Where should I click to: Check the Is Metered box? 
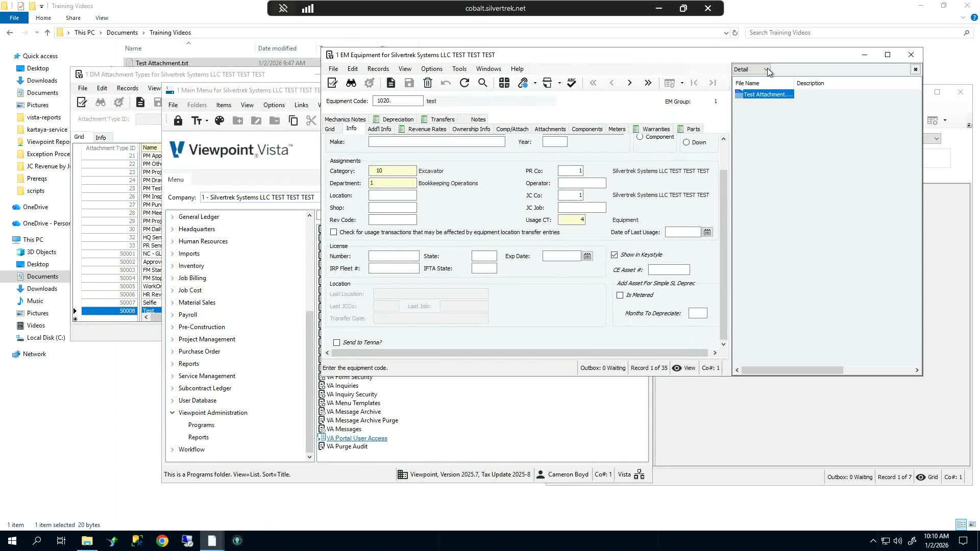pos(620,295)
